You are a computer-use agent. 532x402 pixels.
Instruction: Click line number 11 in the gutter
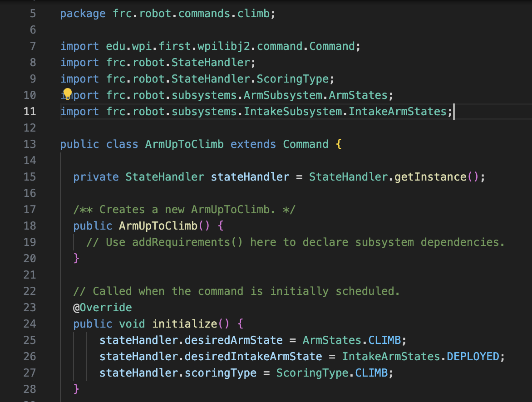29,112
